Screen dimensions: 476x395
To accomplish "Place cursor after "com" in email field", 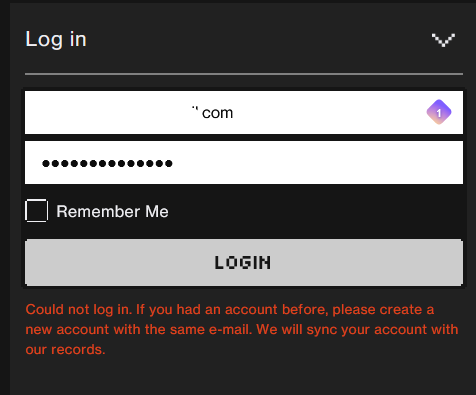I will tap(234, 113).
